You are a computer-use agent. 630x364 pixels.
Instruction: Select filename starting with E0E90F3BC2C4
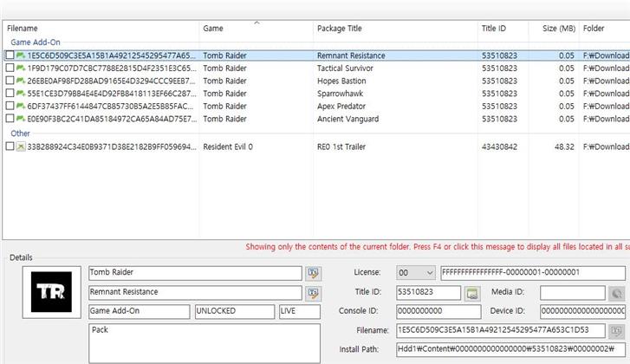(x=112, y=119)
